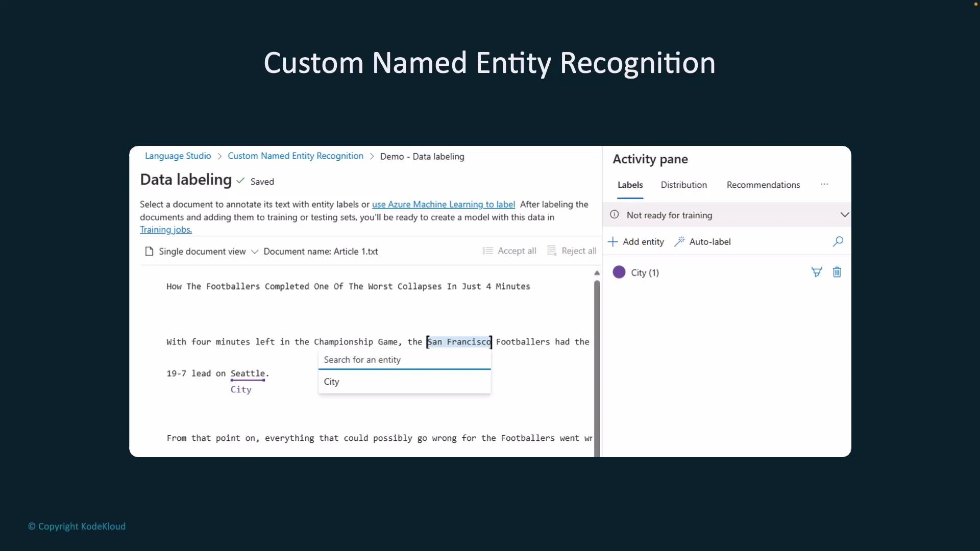Click the document page icon near Single document view
The width and height of the screenshot is (980, 551).
tap(150, 251)
